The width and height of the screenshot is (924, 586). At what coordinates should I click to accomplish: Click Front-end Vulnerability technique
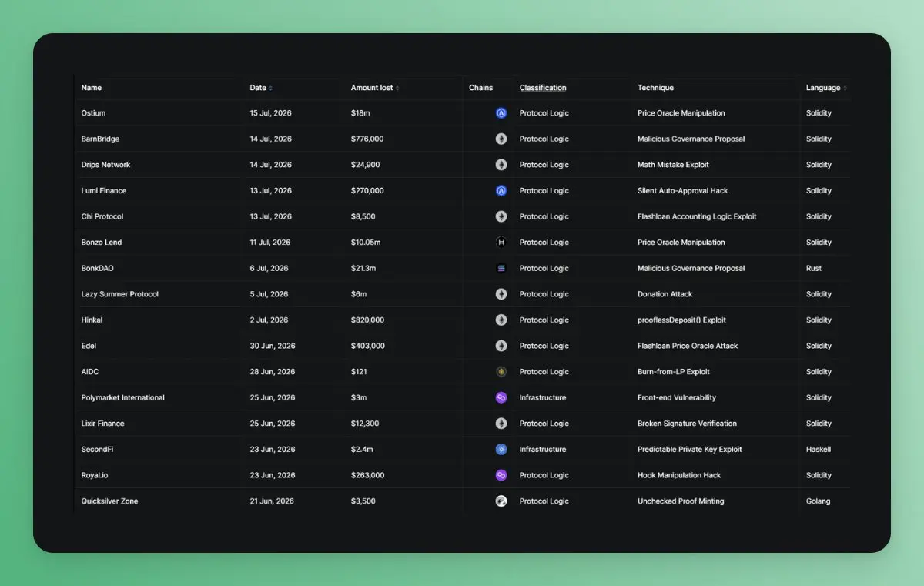677,398
